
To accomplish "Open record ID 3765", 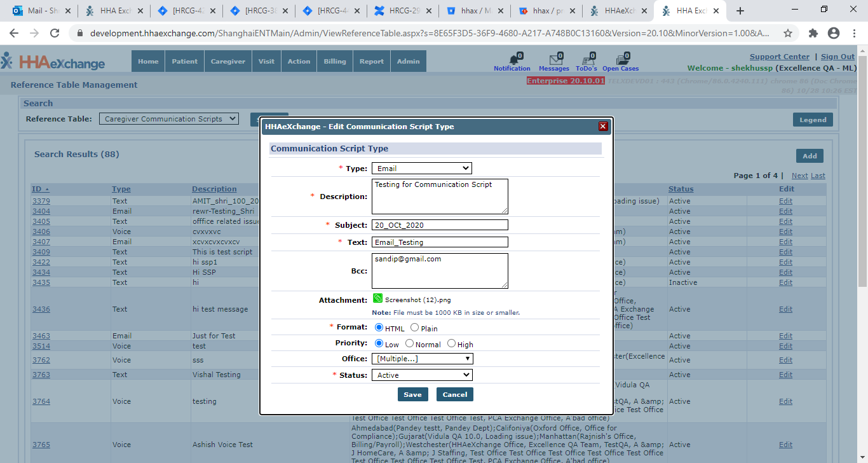I will pos(41,445).
